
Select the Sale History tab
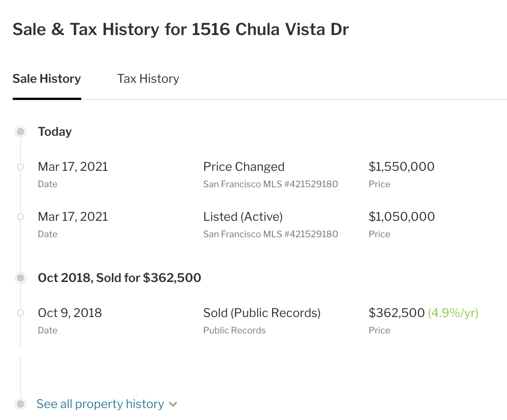[47, 79]
